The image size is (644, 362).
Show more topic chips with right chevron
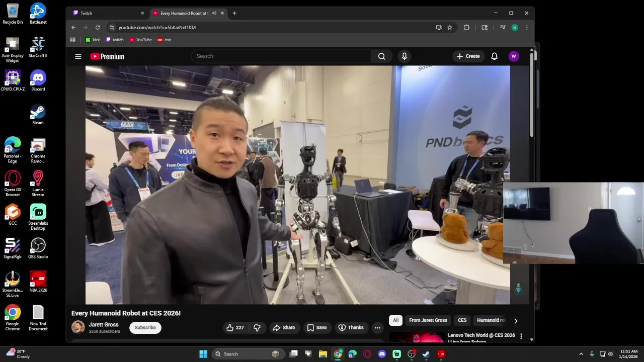coord(516,320)
